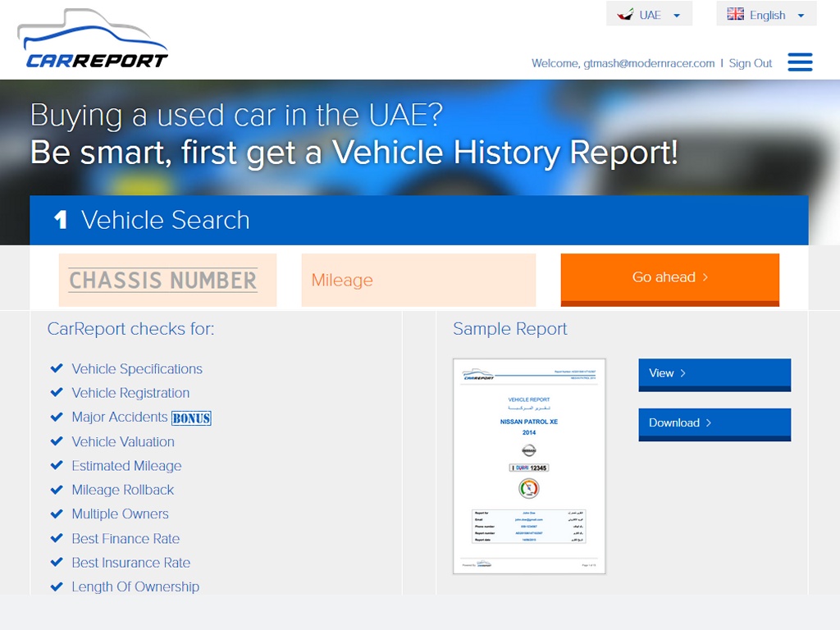Click the Mileage input field
Image resolution: width=840 pixels, height=630 pixels.
point(418,280)
